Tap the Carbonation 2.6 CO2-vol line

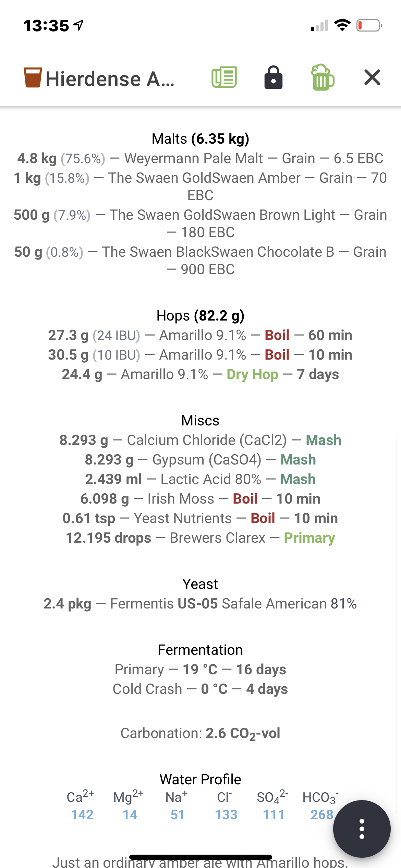[200, 734]
